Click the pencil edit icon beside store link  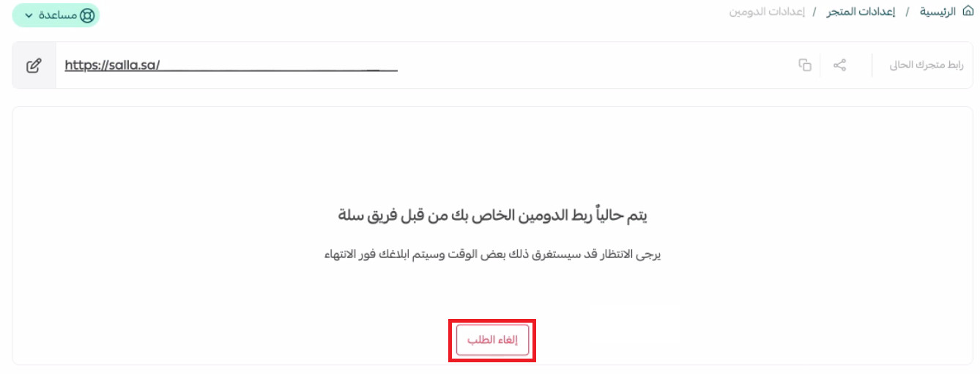click(34, 65)
